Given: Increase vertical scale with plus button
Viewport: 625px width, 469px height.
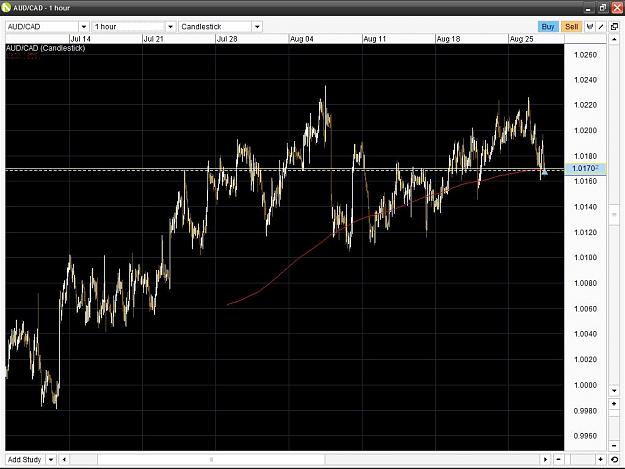Looking at the screenshot, I should (x=614, y=404).
